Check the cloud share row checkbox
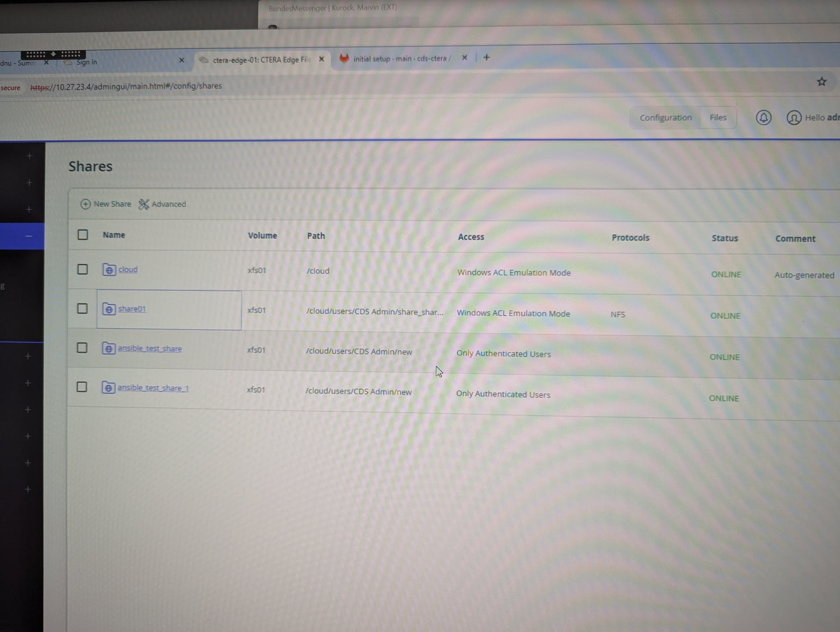840x632 pixels. tap(83, 269)
